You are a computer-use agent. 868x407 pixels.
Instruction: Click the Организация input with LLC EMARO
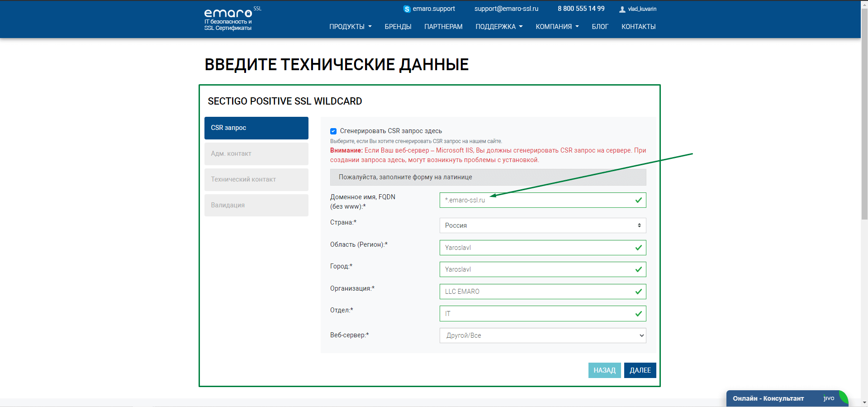543,292
